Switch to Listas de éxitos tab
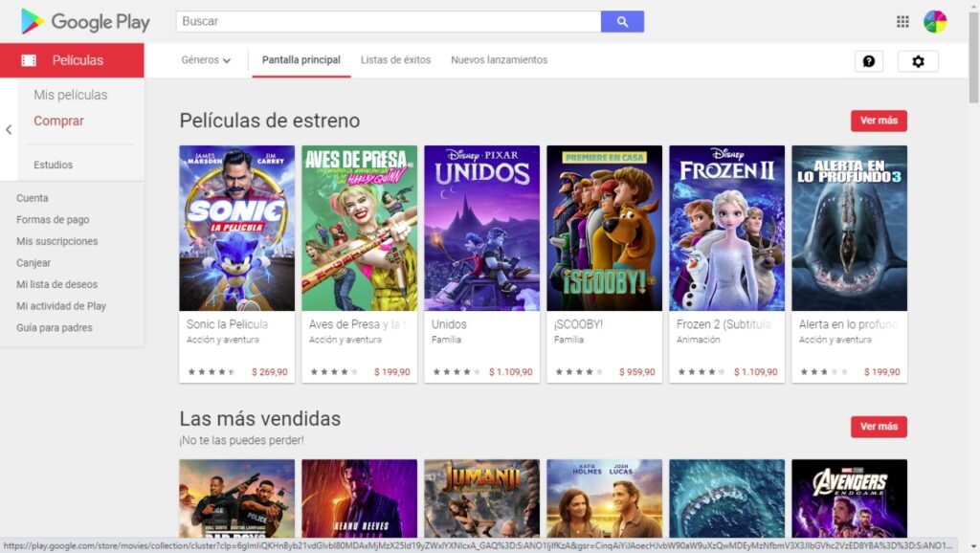The image size is (980, 553). [x=395, y=60]
